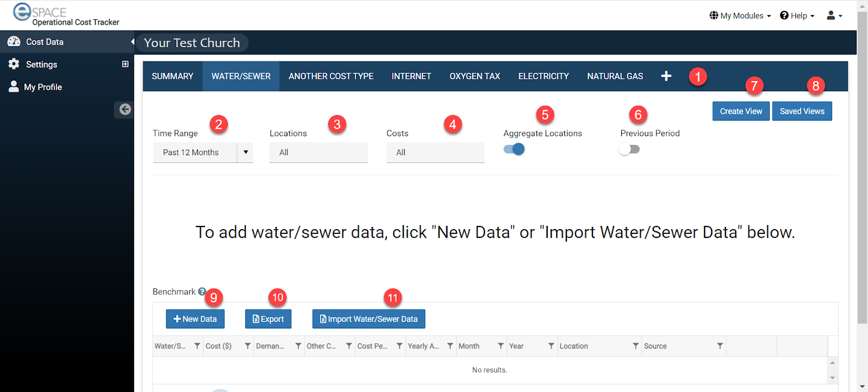Screen dimensions: 868x392
Task: Click the filter icon on Month column
Action: point(501,346)
